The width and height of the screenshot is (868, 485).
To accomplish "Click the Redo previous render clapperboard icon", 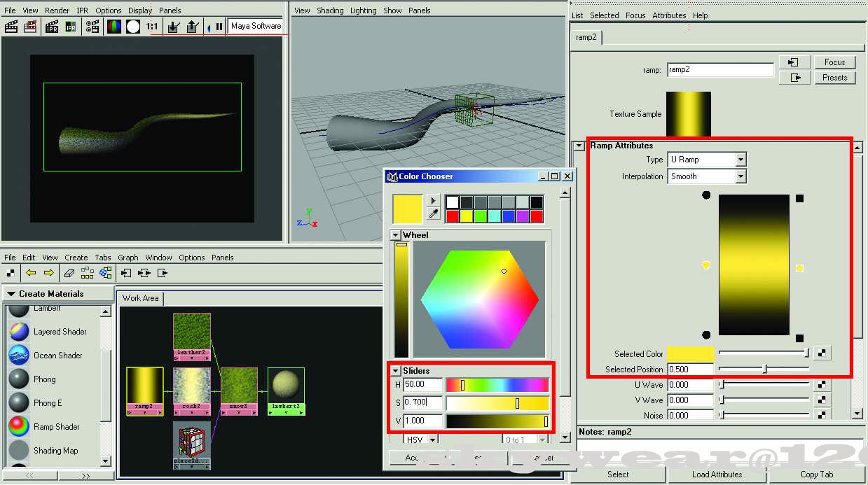I will tap(11, 27).
